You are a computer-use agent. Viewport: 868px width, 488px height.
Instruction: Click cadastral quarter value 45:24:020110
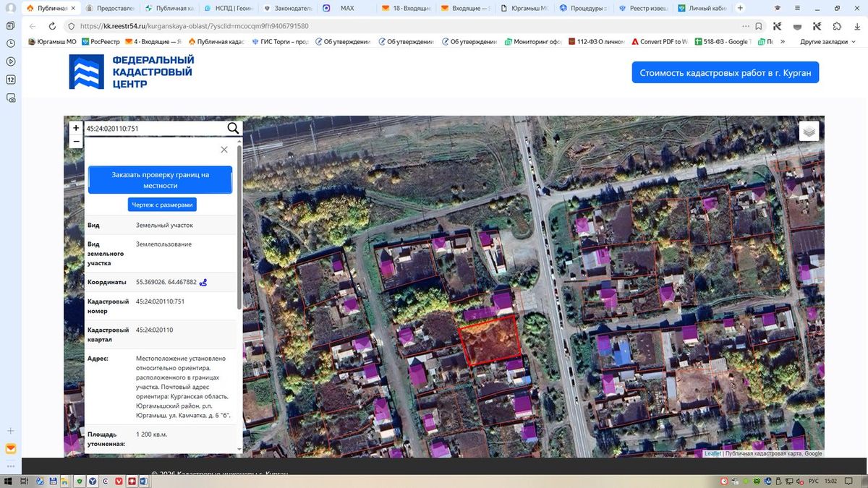pos(155,330)
